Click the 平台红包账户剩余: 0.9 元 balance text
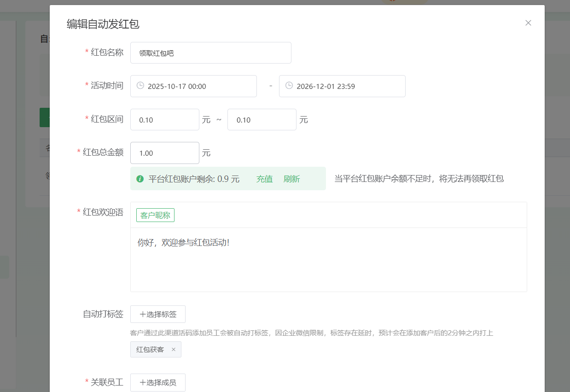This screenshot has width=570, height=392. [194, 179]
